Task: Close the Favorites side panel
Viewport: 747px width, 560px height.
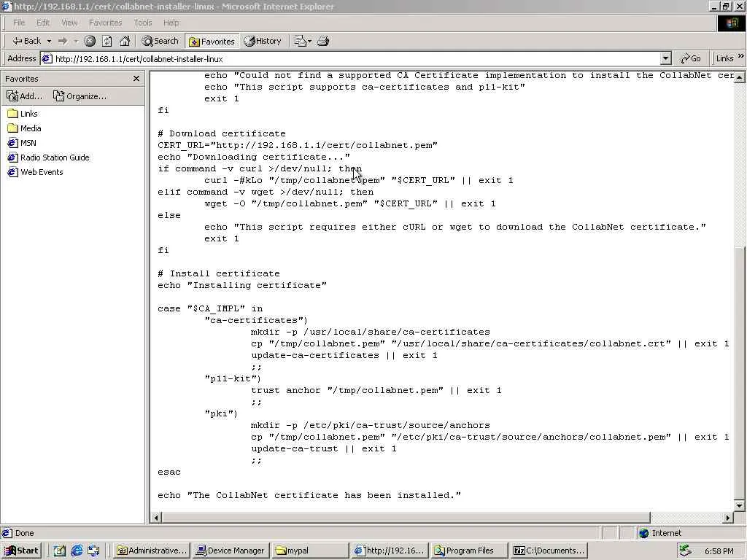Action: point(136,79)
